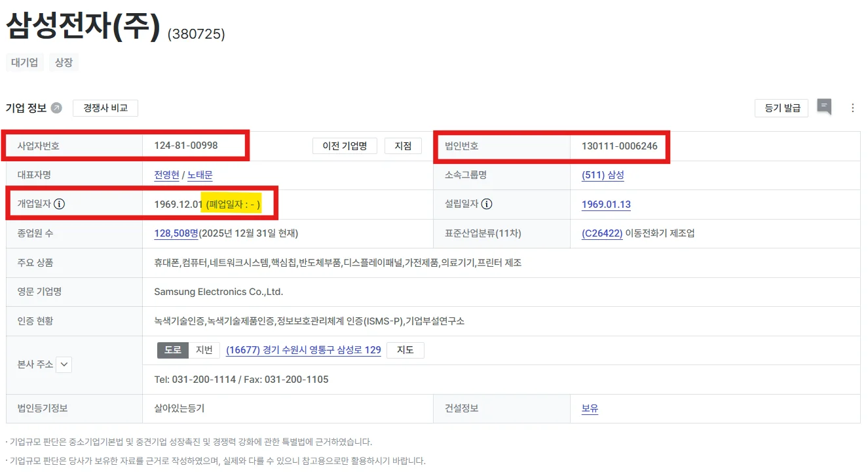Image resolution: width=868 pixels, height=472 pixels.
Task: Click the 경쟁사 비교 button
Action: [105, 108]
